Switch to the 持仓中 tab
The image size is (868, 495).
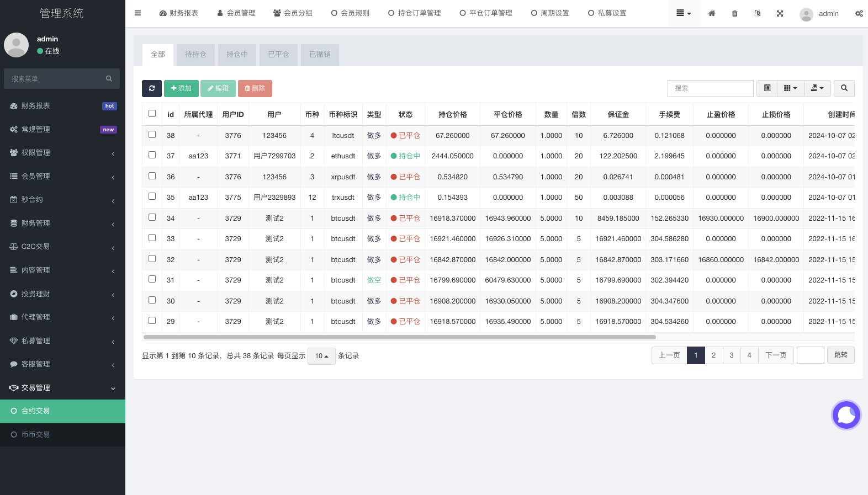click(237, 55)
